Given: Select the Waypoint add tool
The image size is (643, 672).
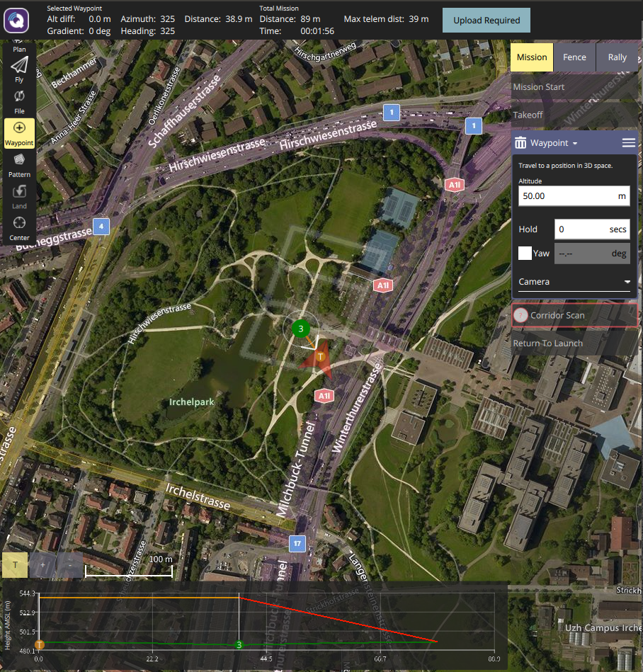Looking at the screenshot, I should 19,133.
